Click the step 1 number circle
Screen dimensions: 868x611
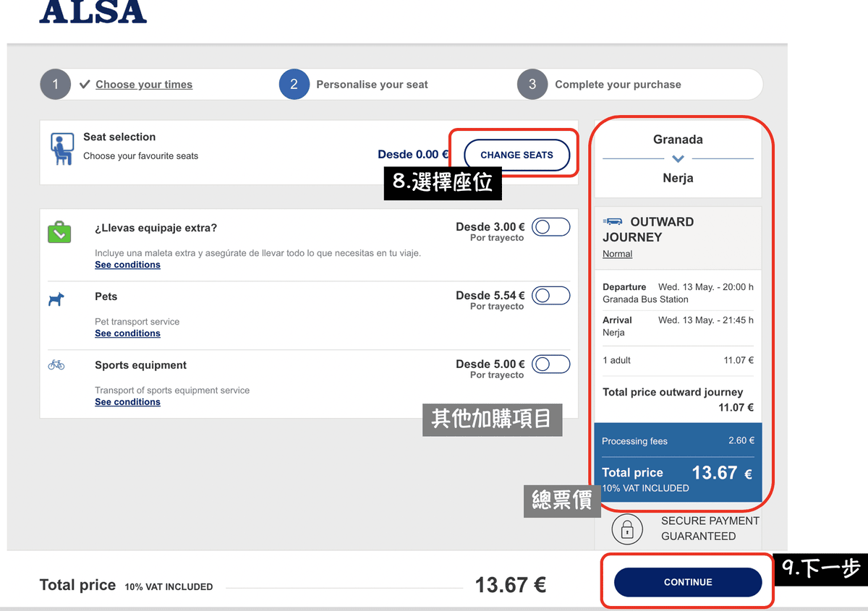pos(55,85)
